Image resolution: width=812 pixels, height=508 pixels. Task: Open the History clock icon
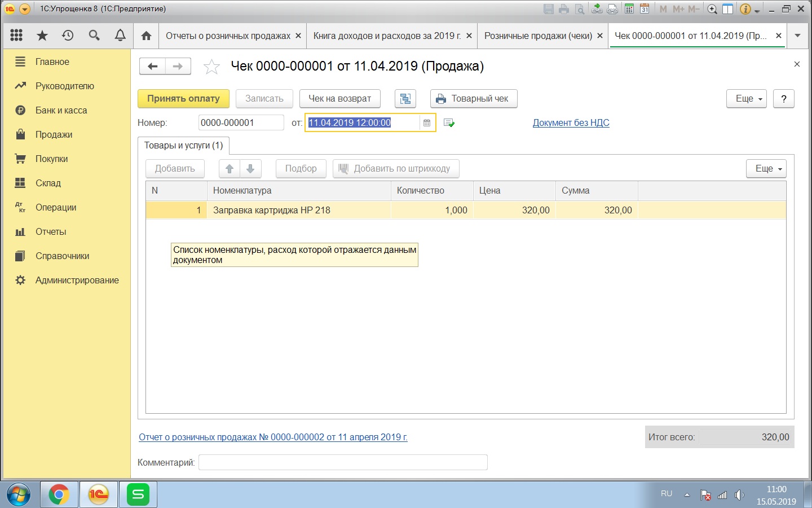68,36
